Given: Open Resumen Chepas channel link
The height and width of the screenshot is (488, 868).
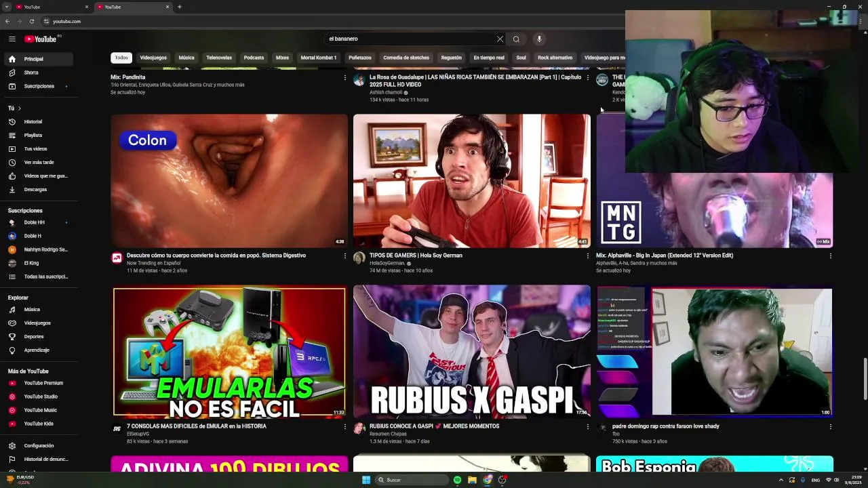Looking at the screenshot, I should (x=388, y=434).
